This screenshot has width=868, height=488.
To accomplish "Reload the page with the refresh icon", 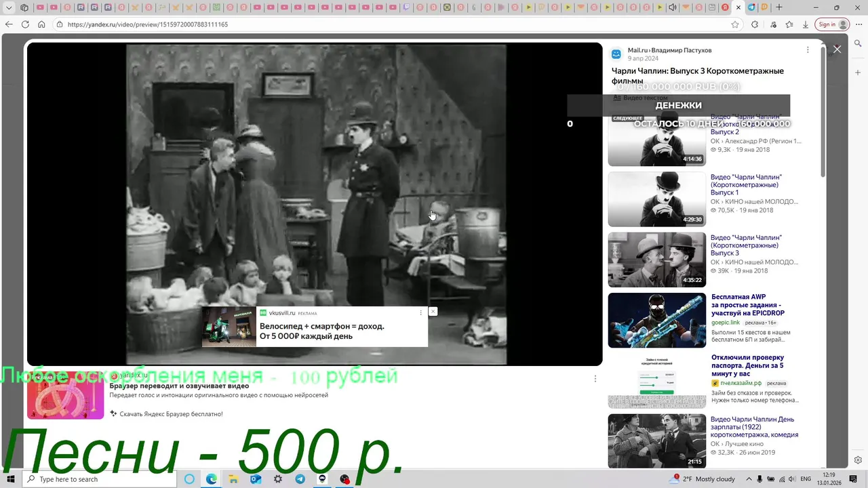I will (x=25, y=24).
